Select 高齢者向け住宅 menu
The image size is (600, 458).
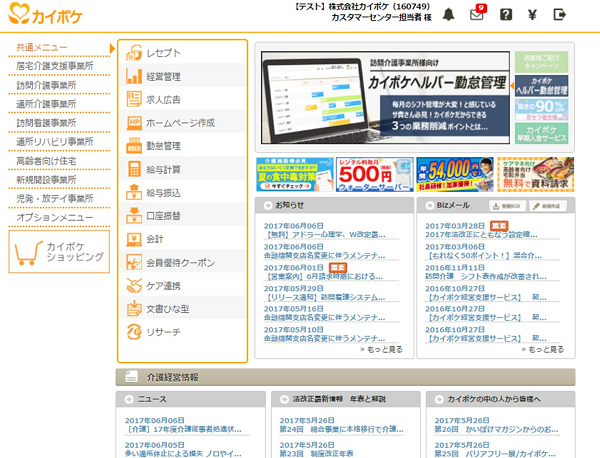pyautogui.click(x=46, y=161)
